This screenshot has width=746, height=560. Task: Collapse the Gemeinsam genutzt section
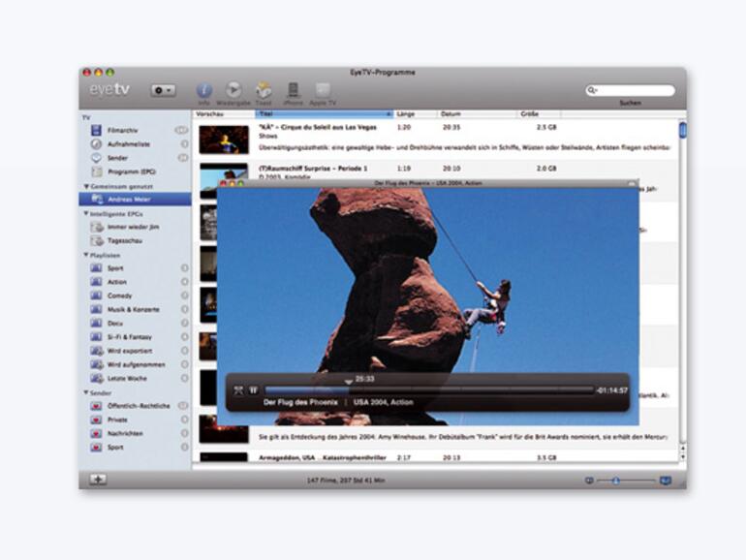click(x=86, y=185)
